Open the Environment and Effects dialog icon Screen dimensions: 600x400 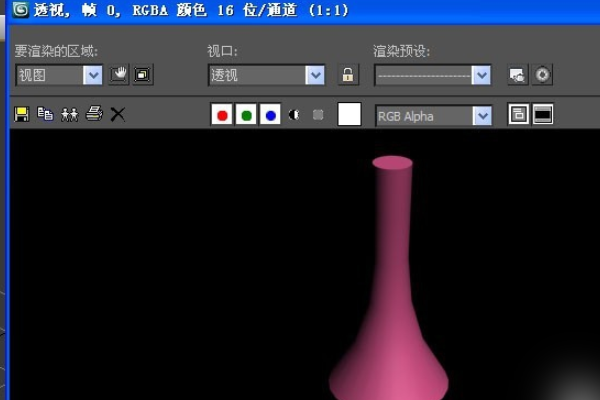click(542, 75)
